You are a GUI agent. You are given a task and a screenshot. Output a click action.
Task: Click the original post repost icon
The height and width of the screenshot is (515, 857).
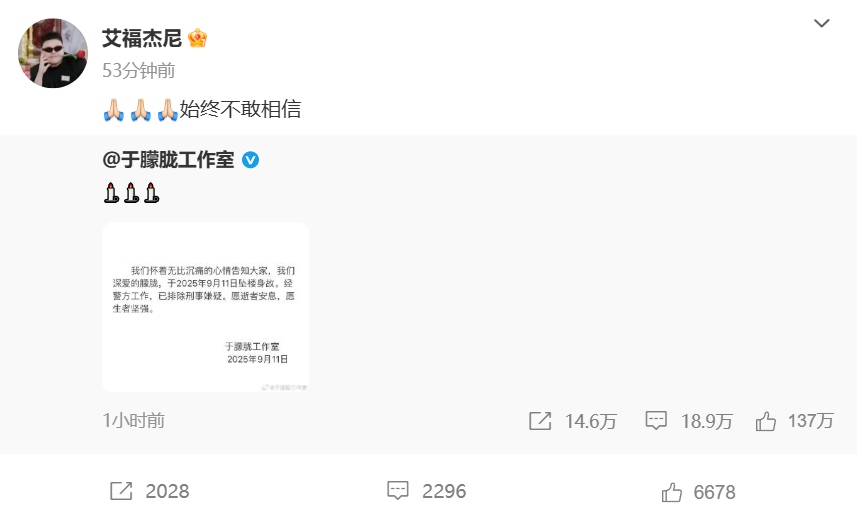[x=540, y=421]
